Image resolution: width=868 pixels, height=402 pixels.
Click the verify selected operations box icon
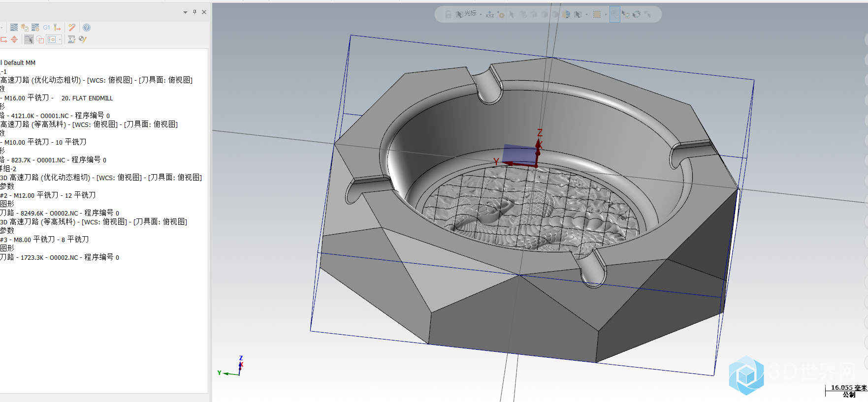(25, 28)
